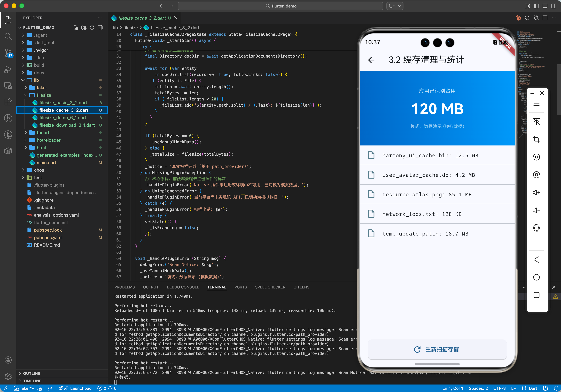561x392 pixels.
Task: Open the Extensions view
Action: (x=8, y=102)
